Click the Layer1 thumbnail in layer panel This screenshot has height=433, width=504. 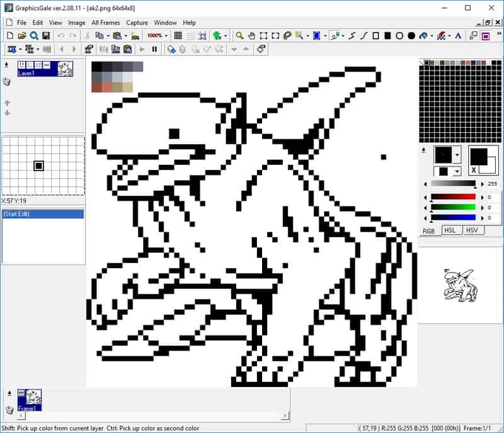point(66,69)
